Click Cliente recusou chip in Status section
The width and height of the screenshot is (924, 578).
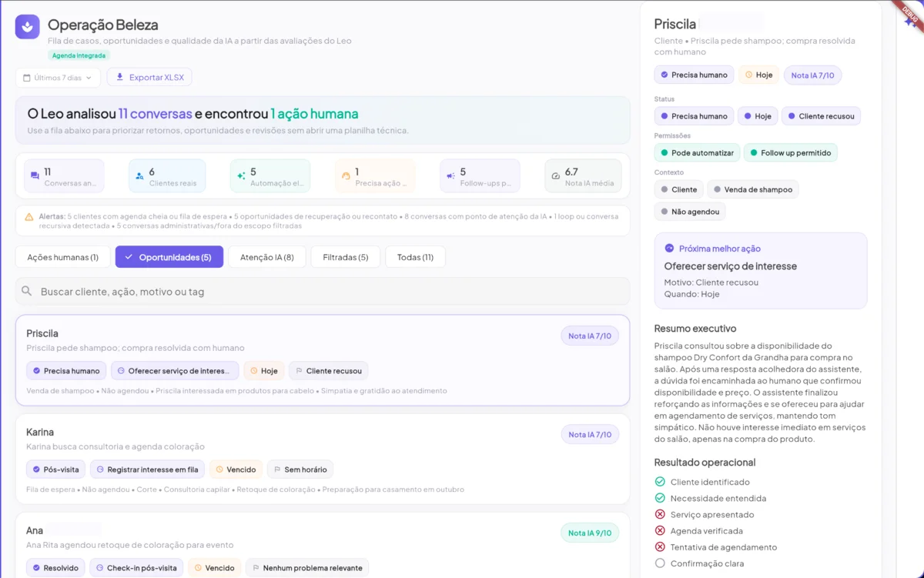tap(821, 116)
